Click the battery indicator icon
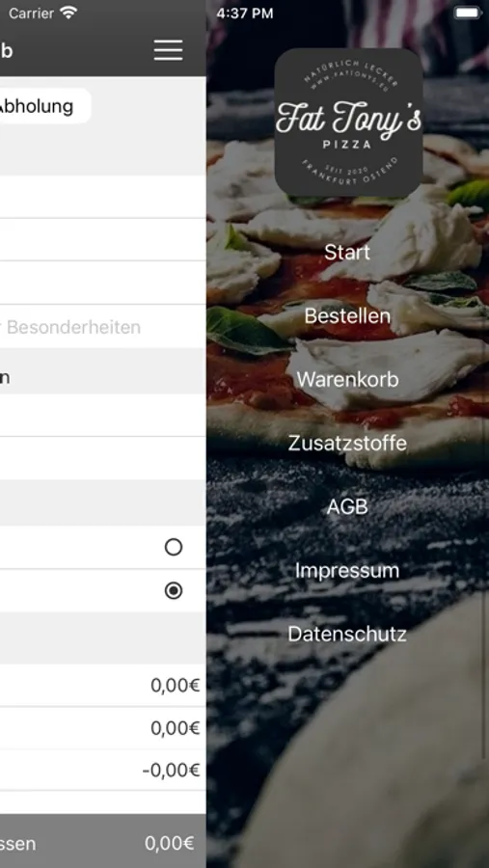489x868 pixels. point(468,13)
